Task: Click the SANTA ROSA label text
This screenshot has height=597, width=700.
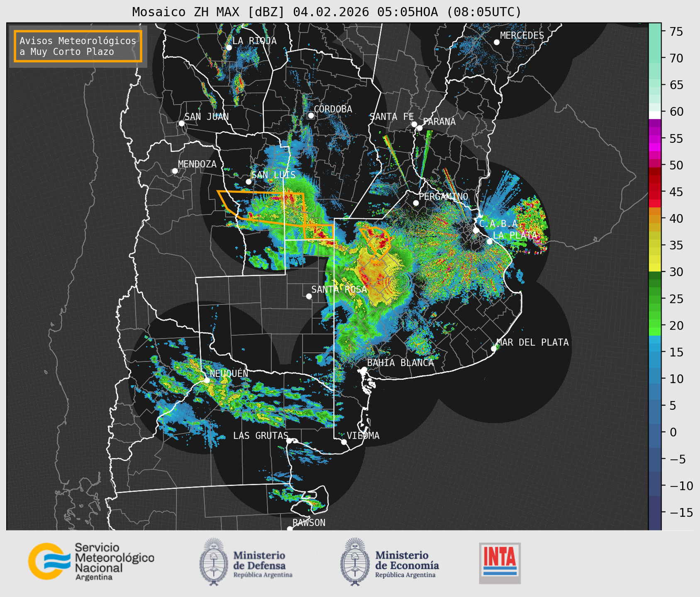Action: click(339, 289)
